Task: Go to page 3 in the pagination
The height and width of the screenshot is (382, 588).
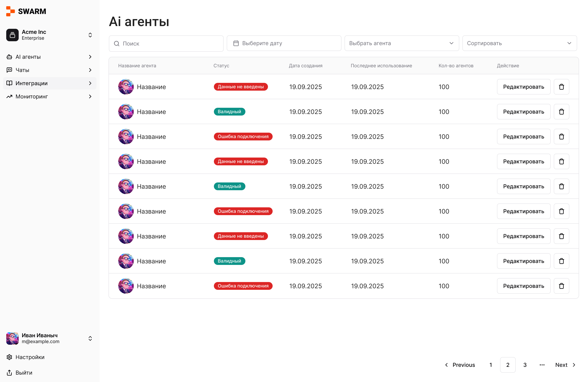Action: (x=525, y=365)
